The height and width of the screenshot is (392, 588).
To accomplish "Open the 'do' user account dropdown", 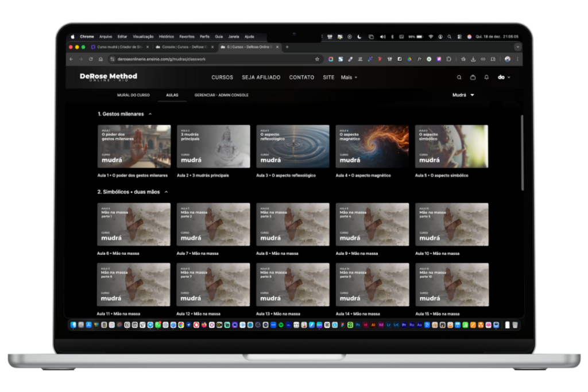I will 504,77.
